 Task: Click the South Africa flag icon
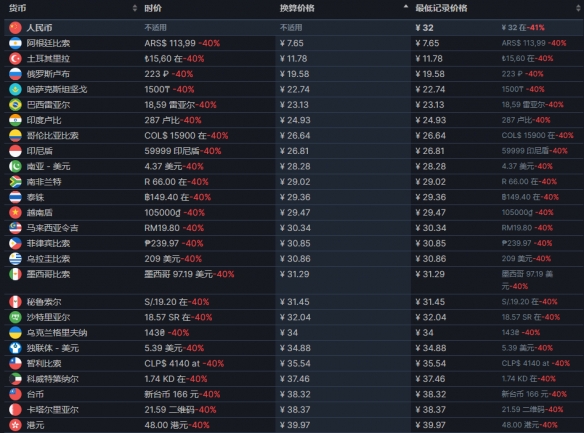click(15, 182)
